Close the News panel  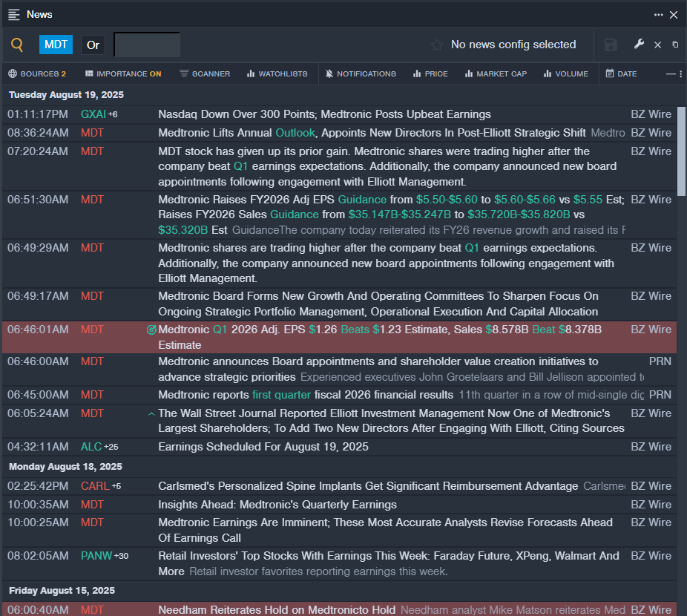coord(674,15)
